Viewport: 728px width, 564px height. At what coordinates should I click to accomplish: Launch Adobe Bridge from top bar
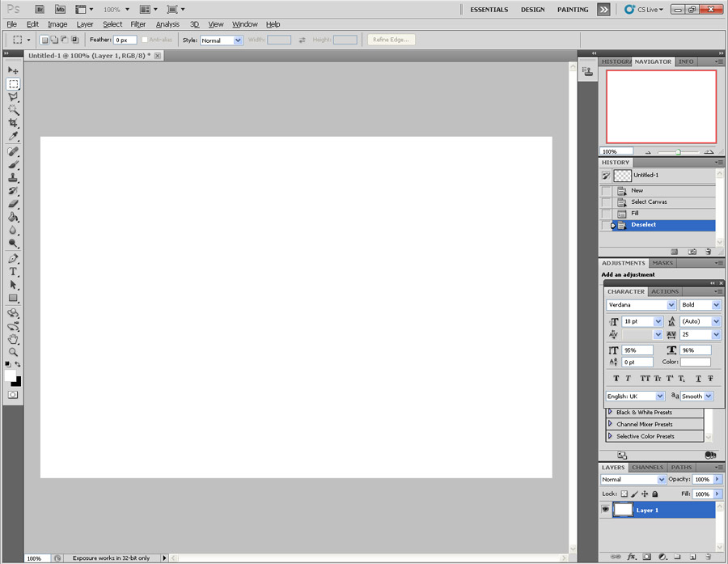pyautogui.click(x=40, y=9)
